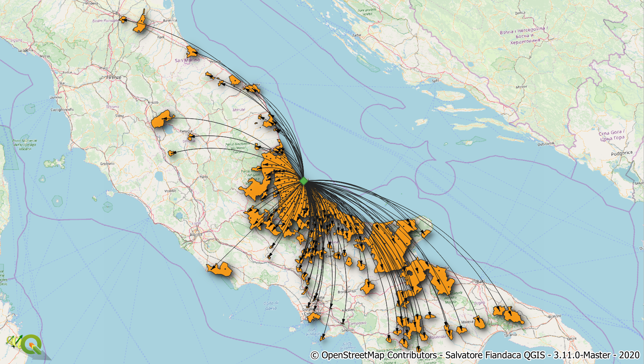644x364 pixels.
Task: Select the coastal orange polygon south of Roma
Action: coord(219,270)
